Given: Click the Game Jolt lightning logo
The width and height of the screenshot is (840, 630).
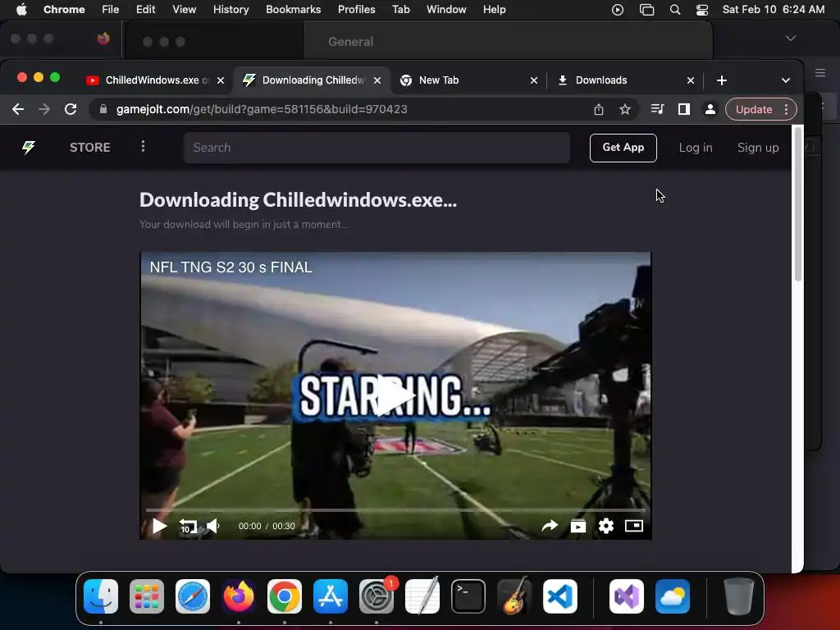Looking at the screenshot, I should (x=29, y=148).
